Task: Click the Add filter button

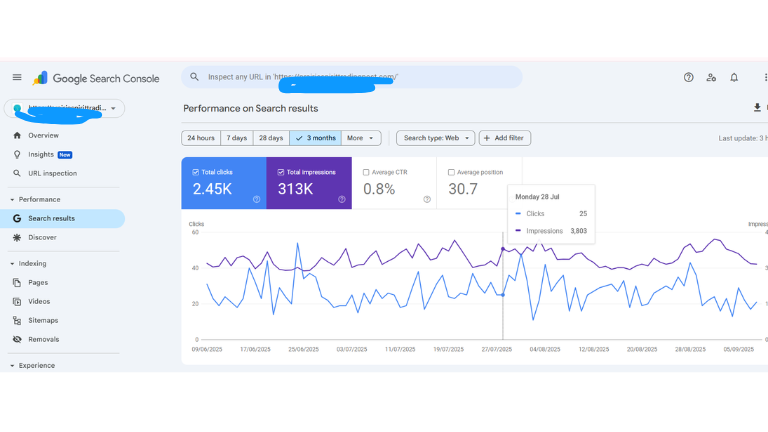Action: [504, 138]
